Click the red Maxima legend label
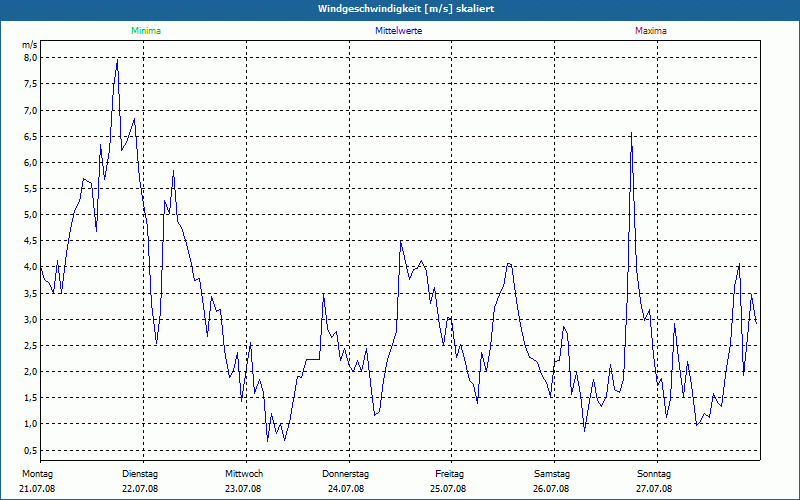 651,31
